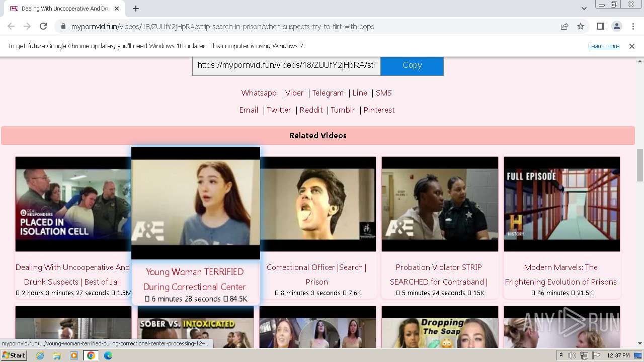The width and height of the screenshot is (644, 362).
Task: Share via SMS link
Action: [x=384, y=93]
